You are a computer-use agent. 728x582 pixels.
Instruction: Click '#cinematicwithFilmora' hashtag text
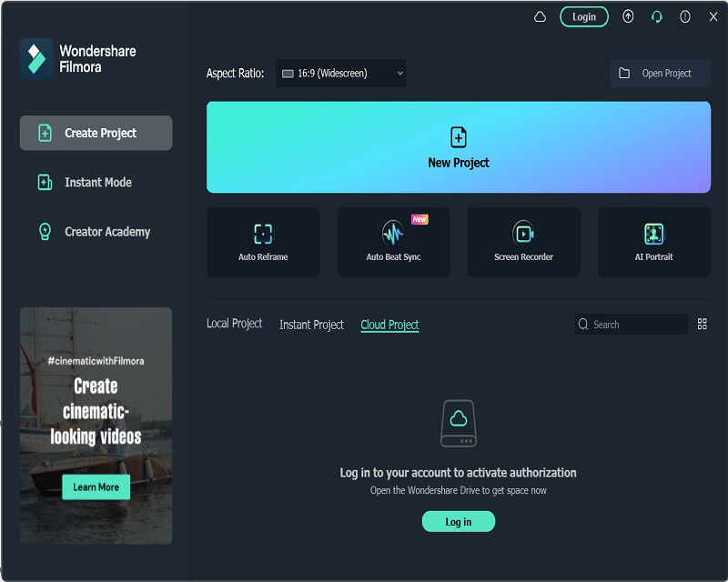click(x=96, y=361)
